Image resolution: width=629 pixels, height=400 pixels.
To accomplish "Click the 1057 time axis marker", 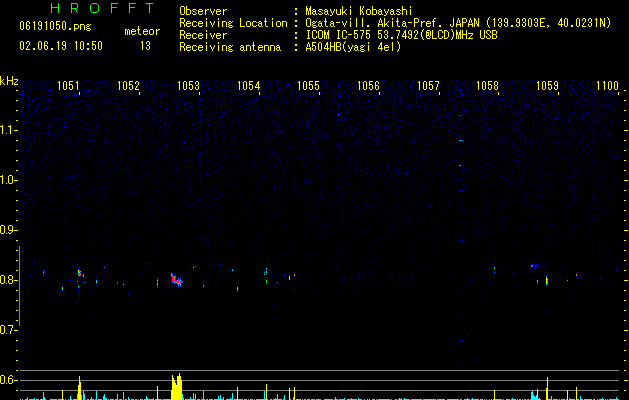I will (428, 86).
